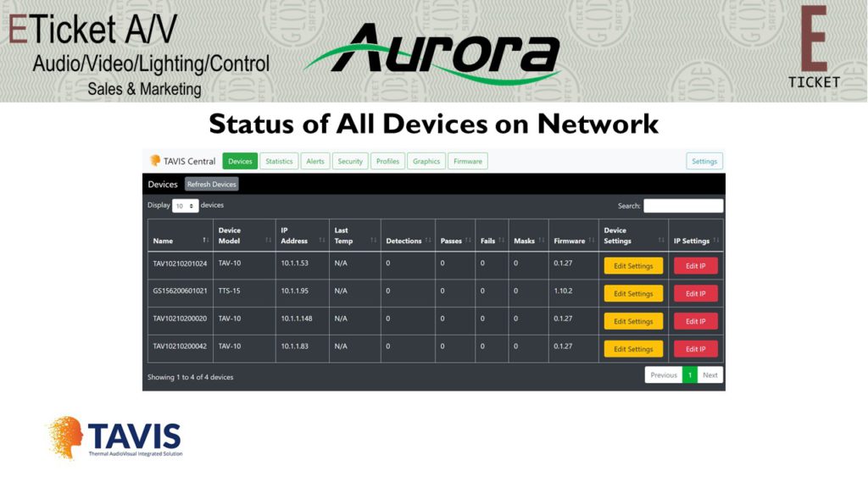This screenshot has height=488, width=868.
Task: Click IP address 10.1.1.95
Action: point(294,291)
